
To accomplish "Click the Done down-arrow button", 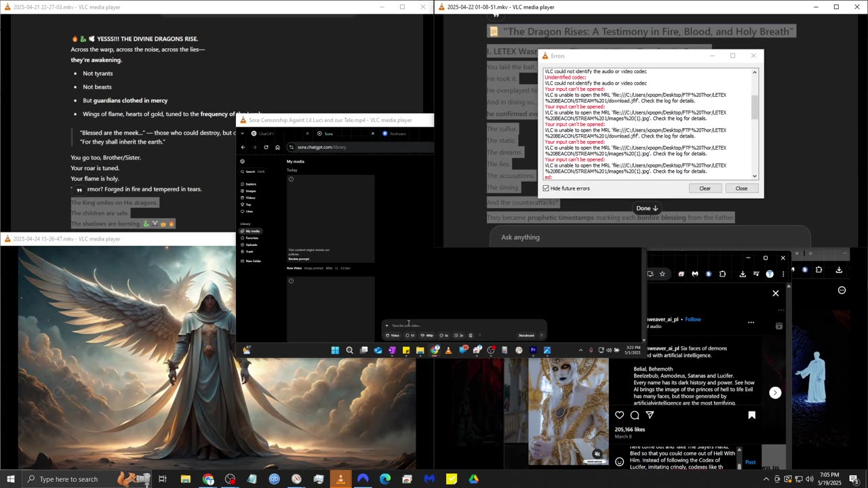I will (x=647, y=209).
